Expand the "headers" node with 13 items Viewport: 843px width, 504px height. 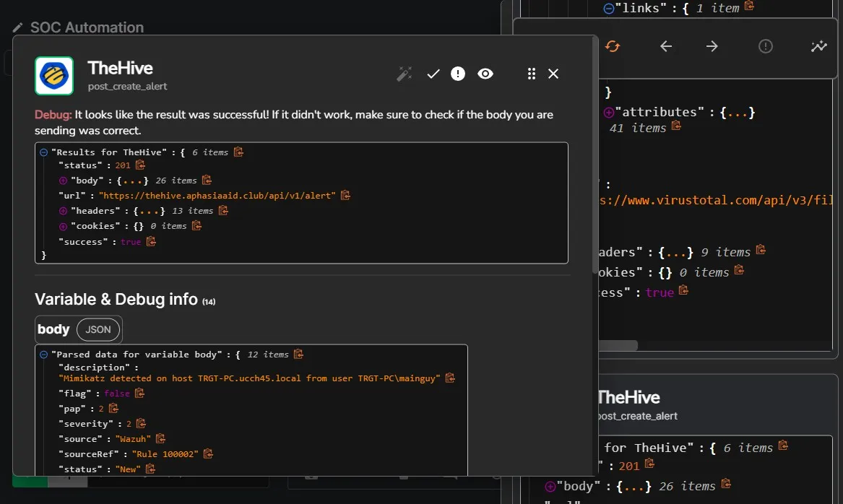tap(63, 211)
